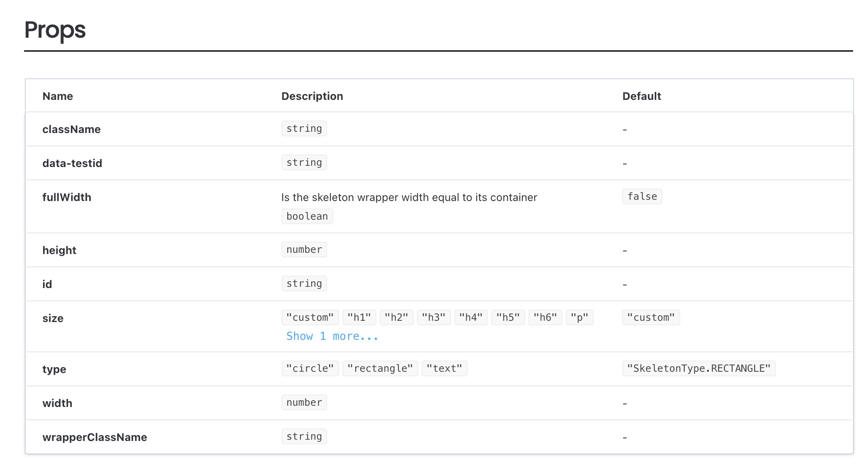Click the "number" badge in the height row
The image size is (868, 465).
tap(304, 249)
